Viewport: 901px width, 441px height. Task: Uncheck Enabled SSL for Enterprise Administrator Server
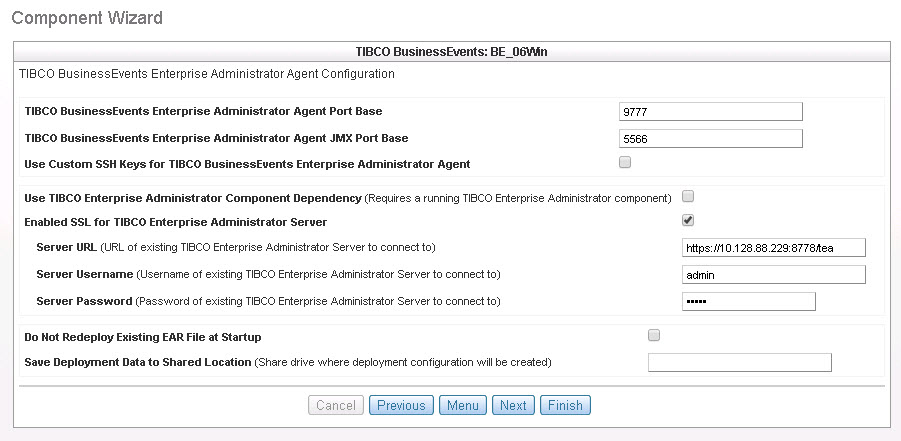click(x=688, y=221)
